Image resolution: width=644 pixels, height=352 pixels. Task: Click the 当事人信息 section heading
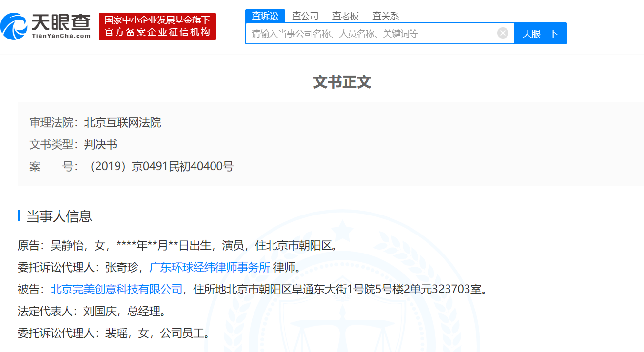(x=59, y=216)
